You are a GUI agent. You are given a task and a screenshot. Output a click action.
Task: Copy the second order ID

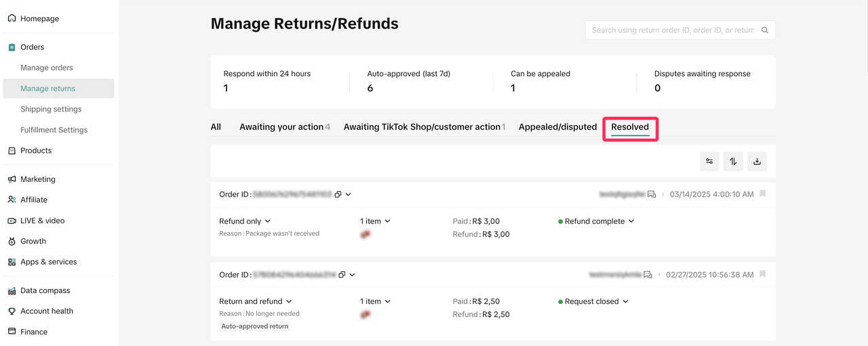(x=342, y=275)
